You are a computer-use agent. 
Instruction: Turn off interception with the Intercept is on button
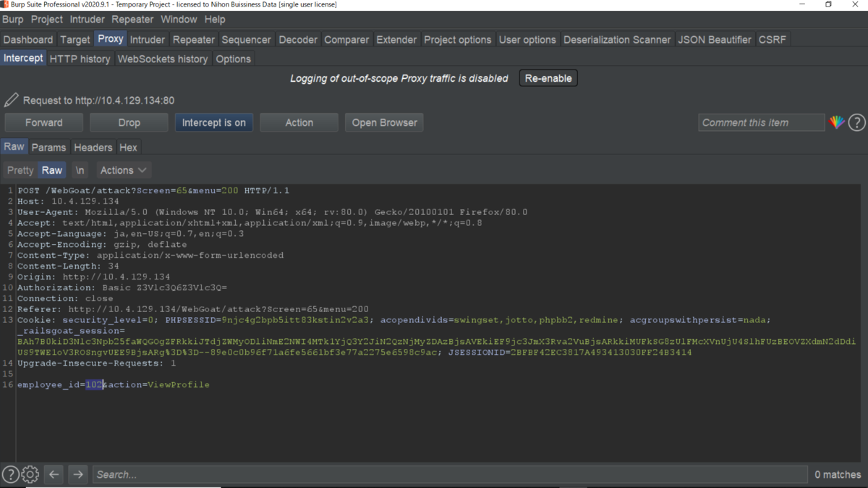213,122
